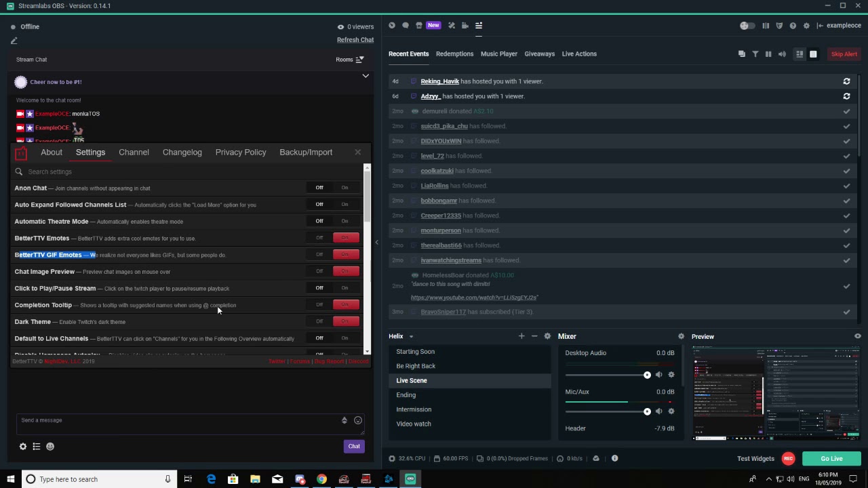Open Chrome from Windows taskbar

pyautogui.click(x=321, y=479)
